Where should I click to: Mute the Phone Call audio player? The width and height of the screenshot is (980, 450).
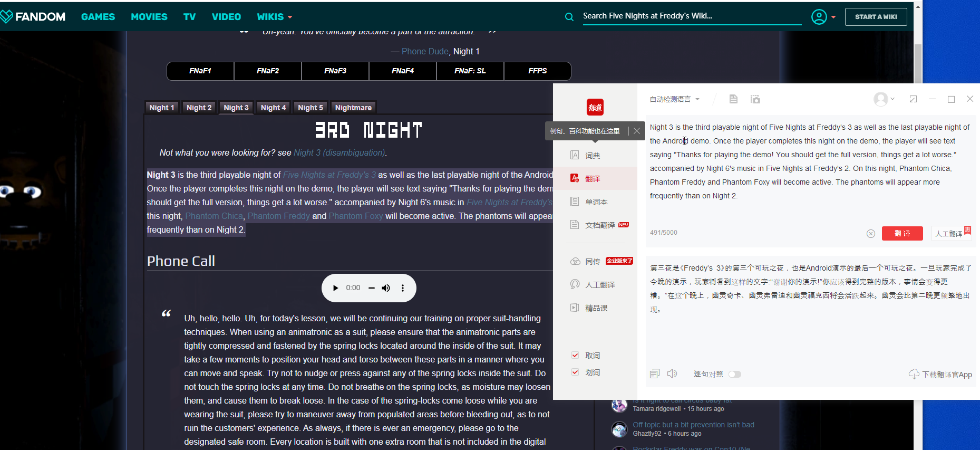click(386, 288)
